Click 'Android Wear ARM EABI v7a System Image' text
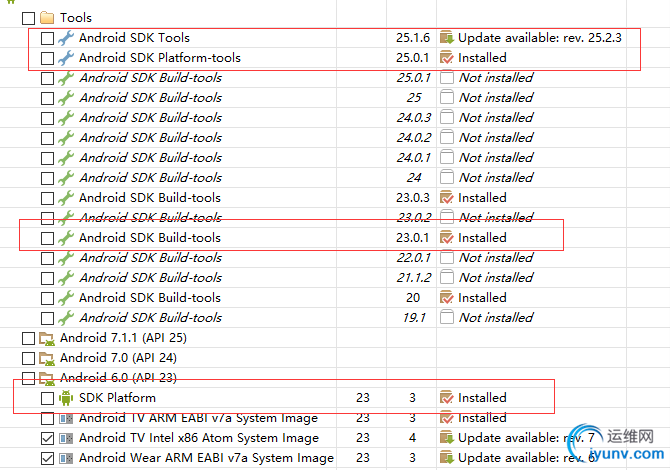The image size is (670, 470). [206, 458]
